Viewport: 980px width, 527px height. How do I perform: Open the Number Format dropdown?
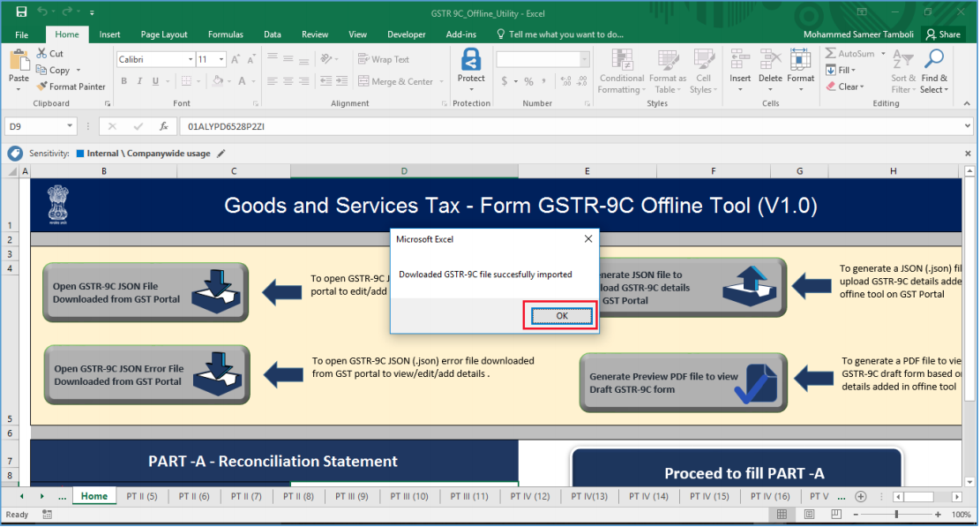coord(584,59)
